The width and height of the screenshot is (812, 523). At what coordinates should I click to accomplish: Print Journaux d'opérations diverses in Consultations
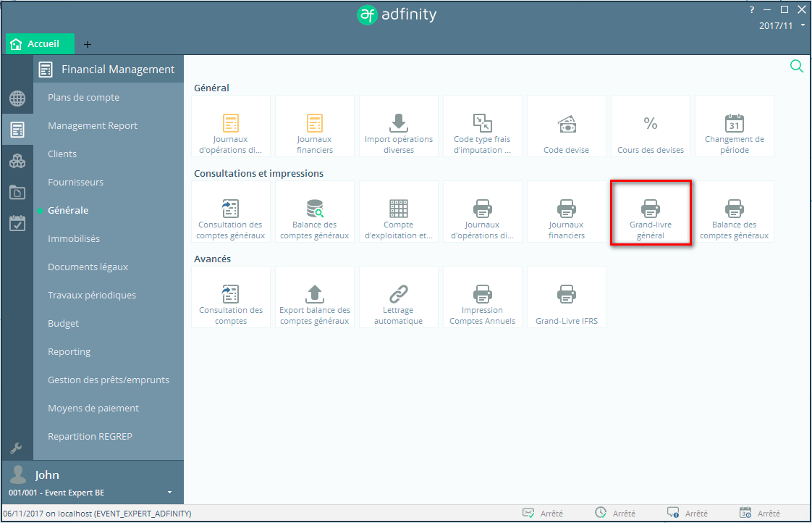pos(482,212)
